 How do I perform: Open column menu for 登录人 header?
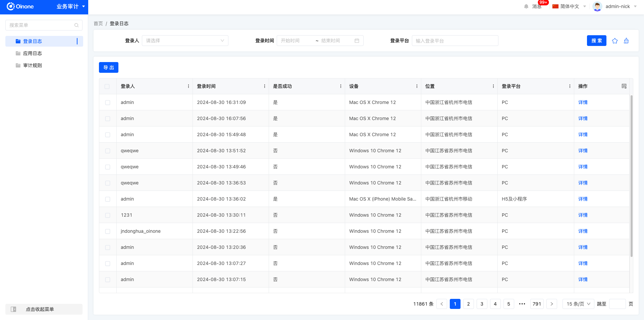[x=189, y=86]
